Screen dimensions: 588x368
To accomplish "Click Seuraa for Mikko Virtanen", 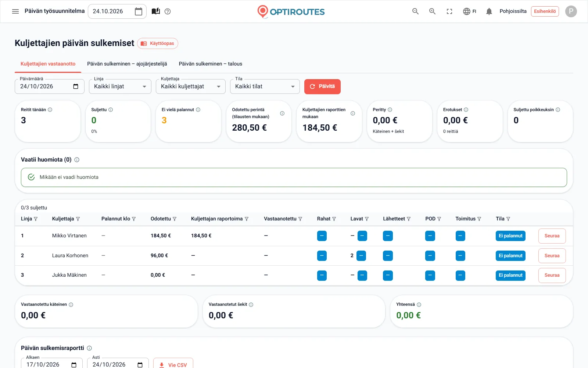I will pos(552,236).
